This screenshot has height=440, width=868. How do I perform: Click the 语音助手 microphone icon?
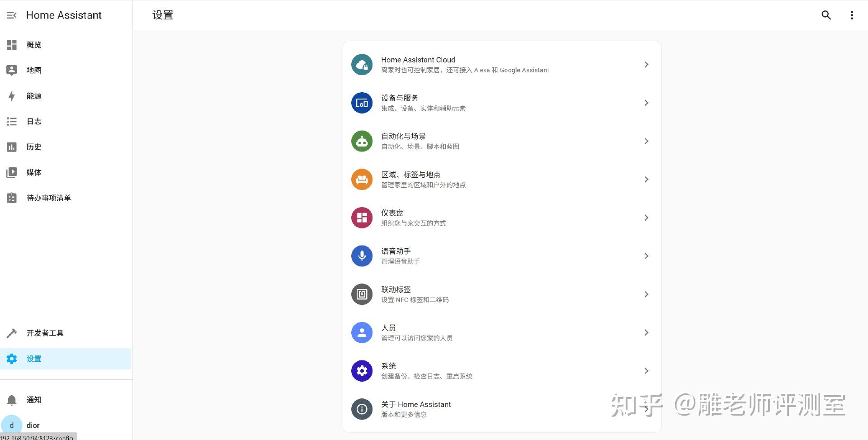[x=362, y=256]
